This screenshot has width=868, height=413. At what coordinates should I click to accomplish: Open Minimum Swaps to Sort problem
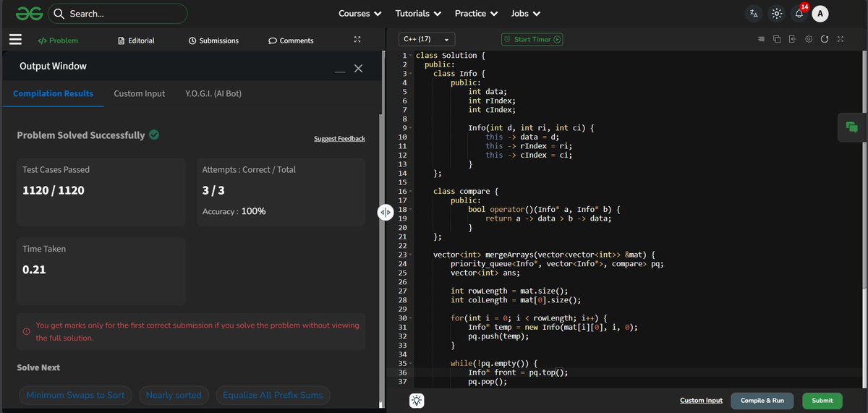tap(76, 395)
